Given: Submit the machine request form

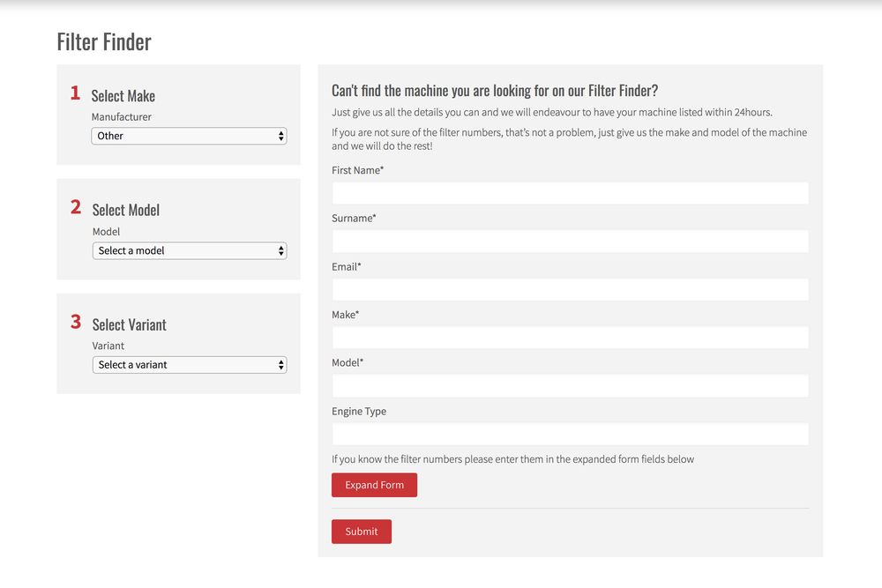Looking at the screenshot, I should click(x=362, y=532).
